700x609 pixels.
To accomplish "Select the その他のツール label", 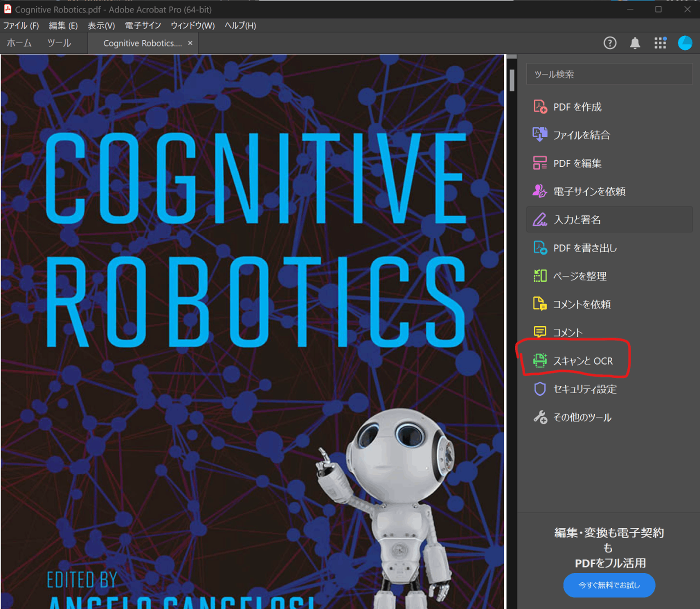I will pos(582,417).
